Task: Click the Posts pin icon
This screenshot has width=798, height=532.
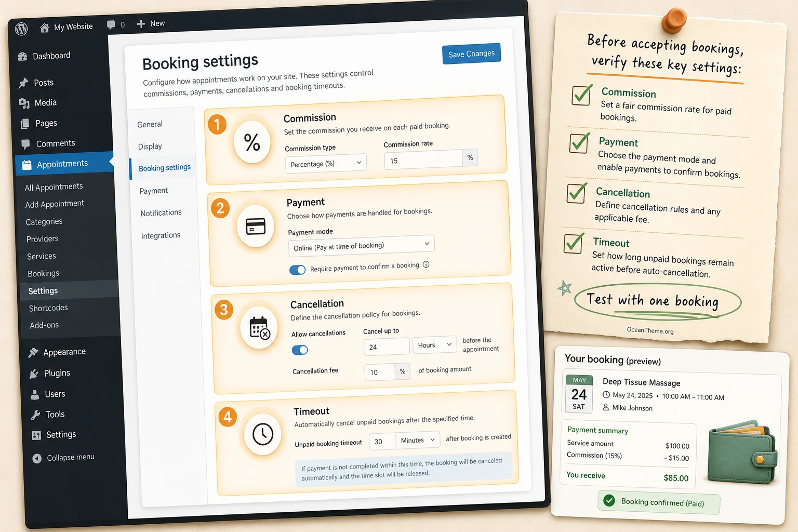Action: coord(23,83)
